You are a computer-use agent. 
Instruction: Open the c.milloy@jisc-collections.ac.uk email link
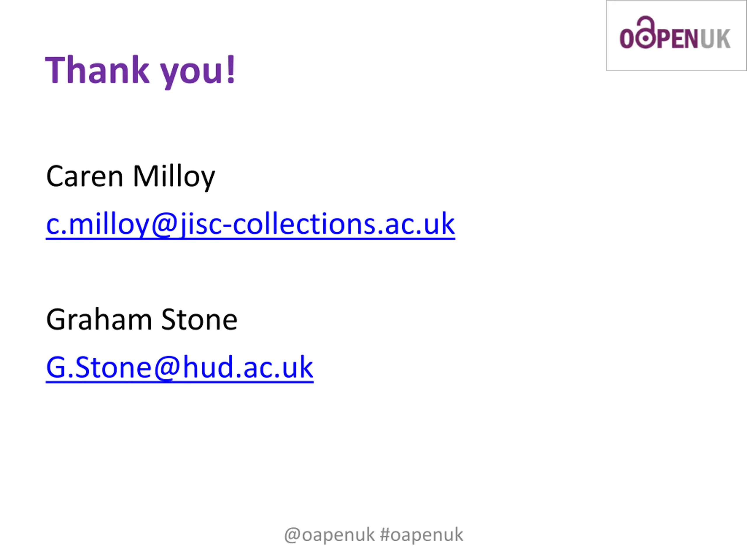250,225
